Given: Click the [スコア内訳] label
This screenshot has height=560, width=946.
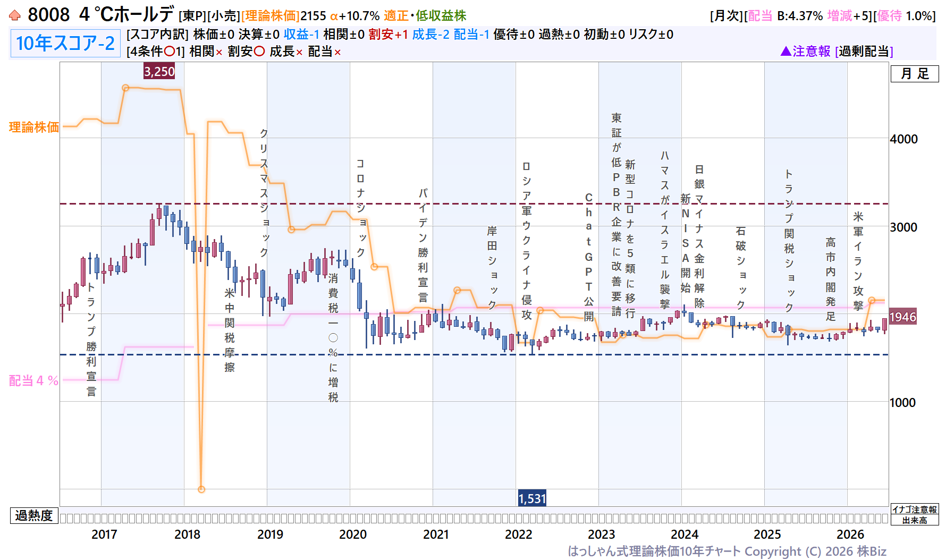Looking at the screenshot, I should pyautogui.click(x=157, y=35).
